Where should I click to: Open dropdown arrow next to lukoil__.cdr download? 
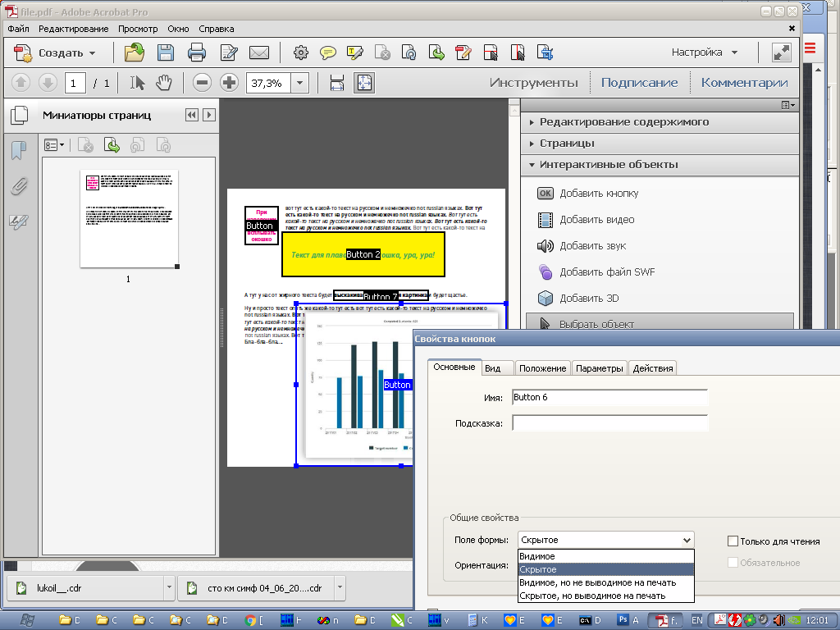pos(169,587)
